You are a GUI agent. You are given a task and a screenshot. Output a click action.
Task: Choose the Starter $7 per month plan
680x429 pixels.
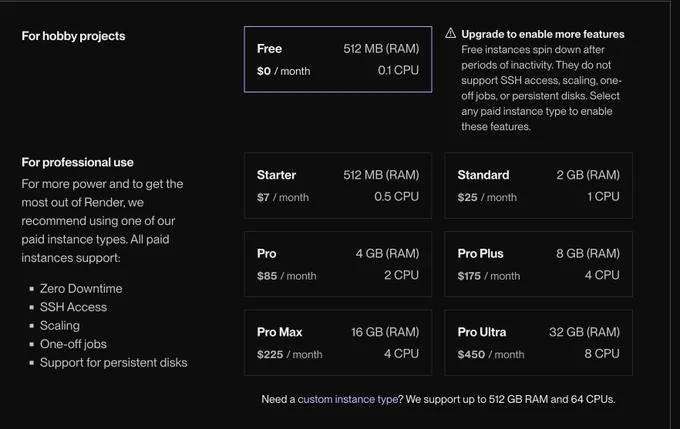click(x=338, y=186)
